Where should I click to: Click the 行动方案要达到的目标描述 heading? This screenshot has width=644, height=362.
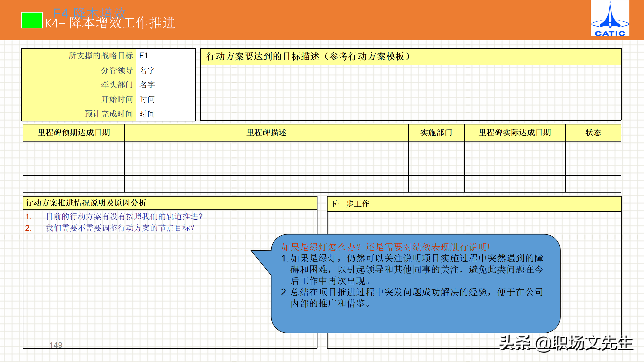click(308, 57)
